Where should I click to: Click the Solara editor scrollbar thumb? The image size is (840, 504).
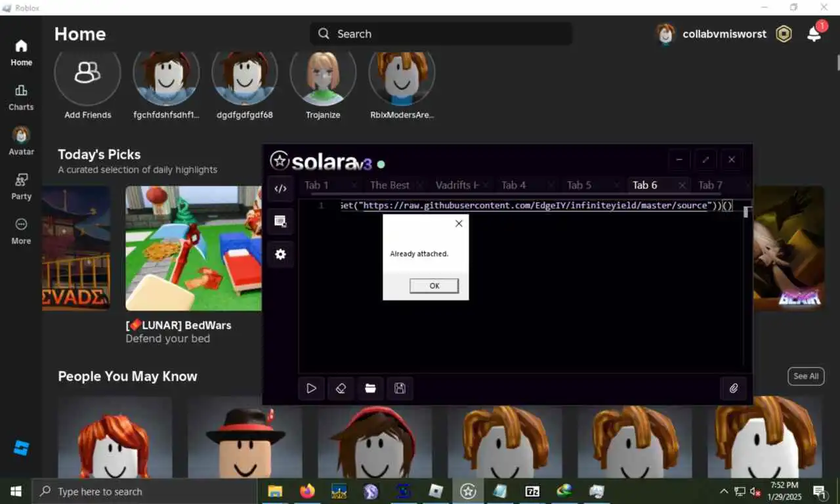coord(747,211)
